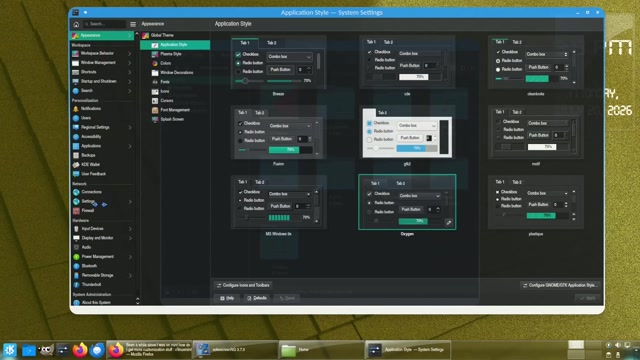Open Cursors page

pyautogui.click(x=175, y=100)
